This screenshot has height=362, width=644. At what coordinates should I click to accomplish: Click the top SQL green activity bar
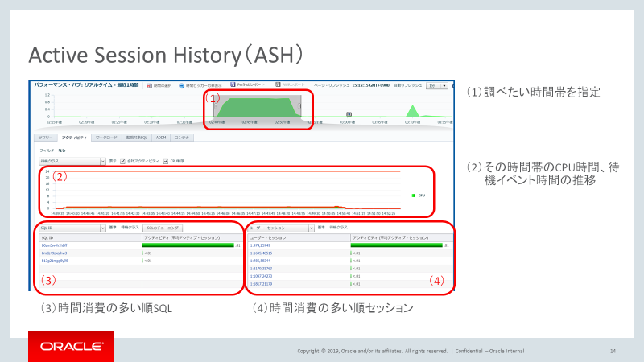188,245
